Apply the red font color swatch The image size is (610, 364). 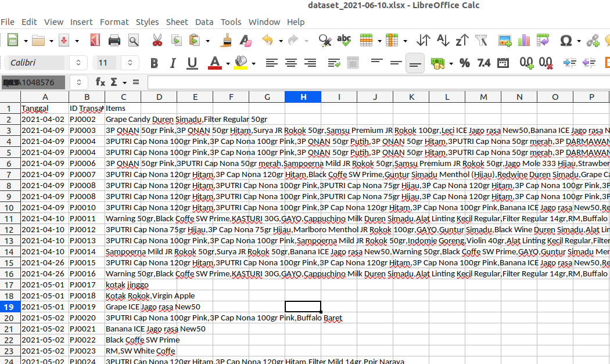[x=215, y=63]
